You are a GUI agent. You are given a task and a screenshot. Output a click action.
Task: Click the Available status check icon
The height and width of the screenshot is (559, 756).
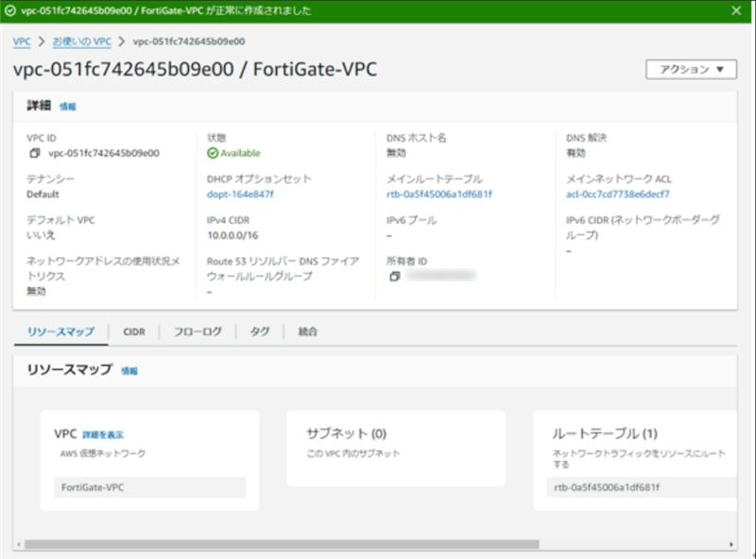[213, 153]
